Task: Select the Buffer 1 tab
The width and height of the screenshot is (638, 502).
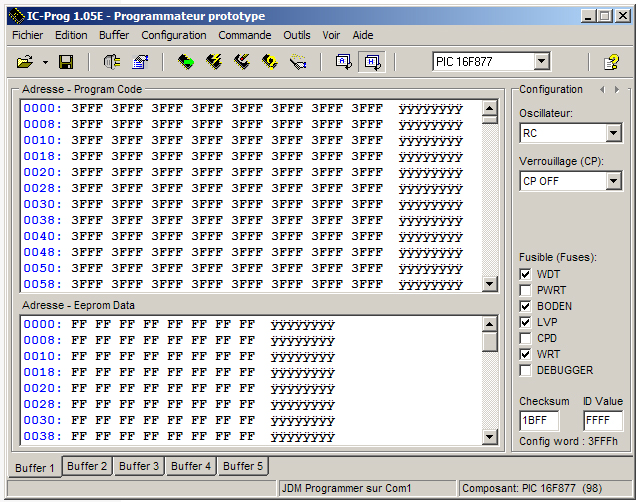Action: pos(35,467)
